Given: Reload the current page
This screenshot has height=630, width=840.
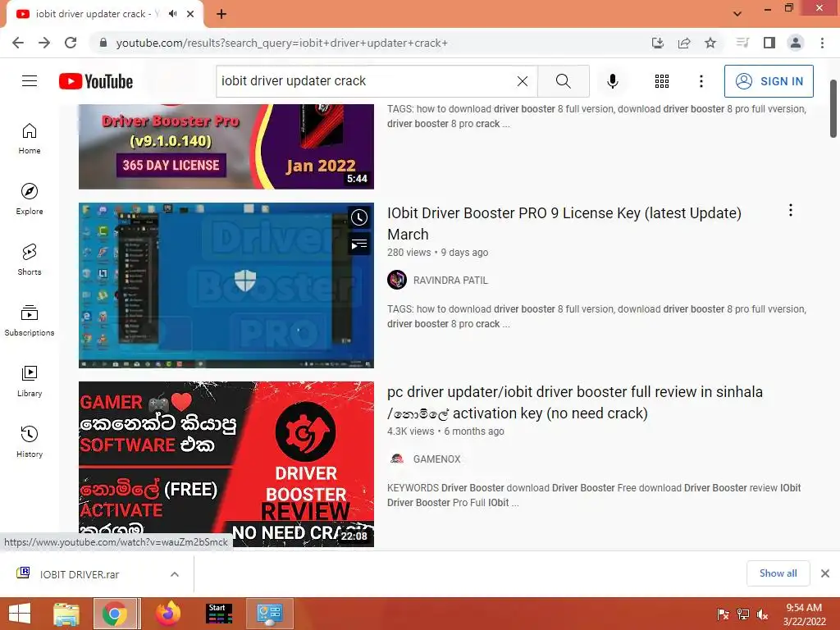Looking at the screenshot, I should (x=71, y=43).
